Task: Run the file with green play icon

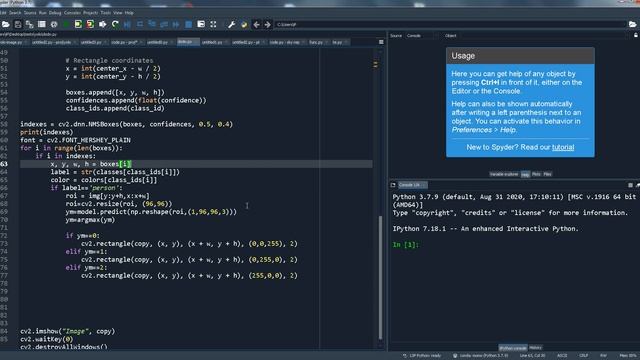Action: pyautogui.click(x=66, y=24)
